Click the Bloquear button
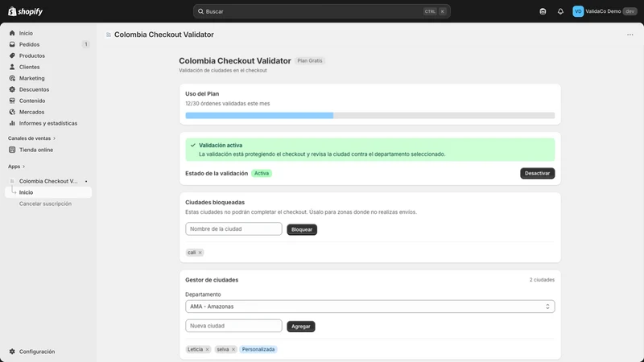The image size is (644, 362). 302,229
